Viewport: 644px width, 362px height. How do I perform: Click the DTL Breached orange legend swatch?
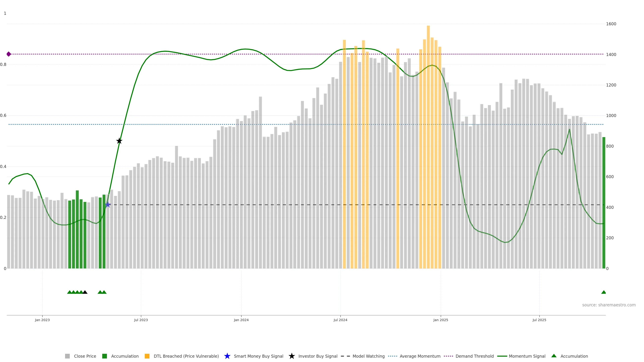[x=147, y=356]
